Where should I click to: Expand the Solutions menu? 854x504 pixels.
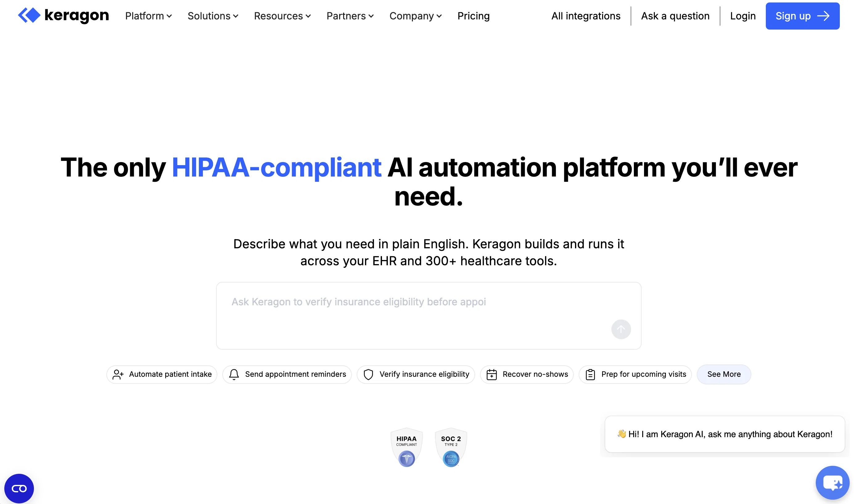[x=213, y=16]
